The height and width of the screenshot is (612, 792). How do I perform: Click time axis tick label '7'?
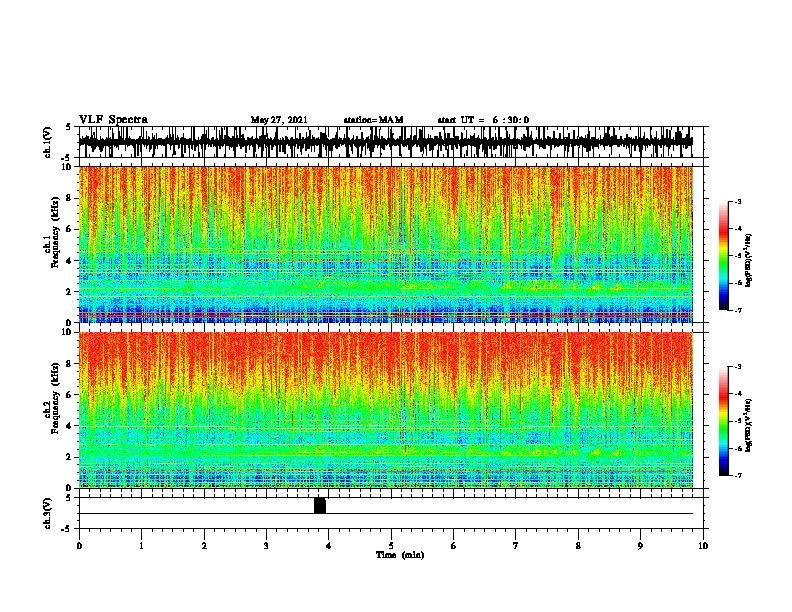(x=516, y=546)
